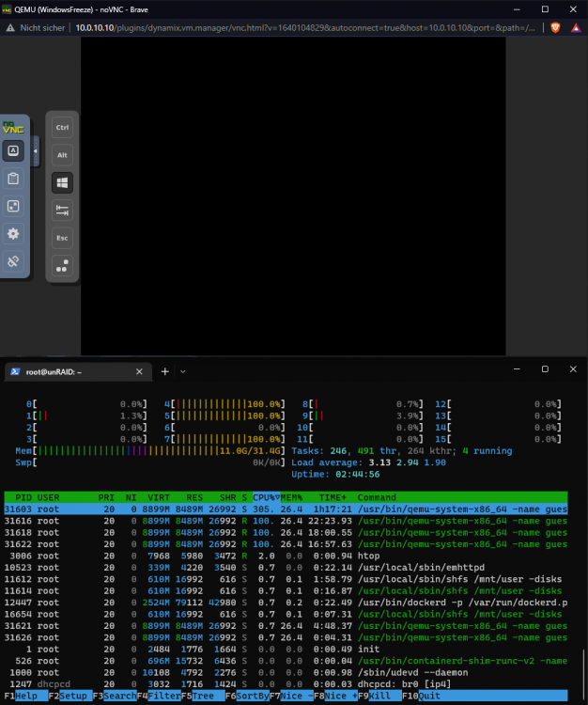The width and height of the screenshot is (588, 705).
Task: Switch noVNC to fullscreen mode
Action: click(x=13, y=207)
